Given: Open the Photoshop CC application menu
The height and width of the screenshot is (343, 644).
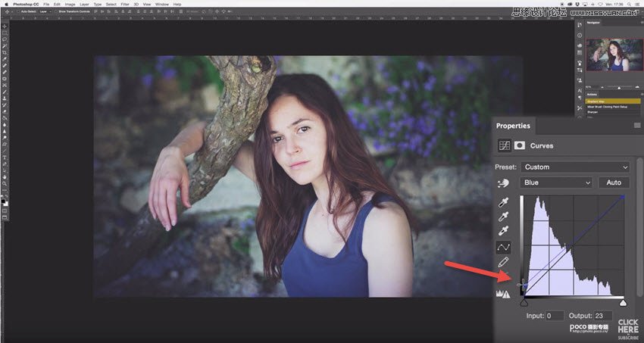Looking at the screenshot, I should (x=26, y=4).
